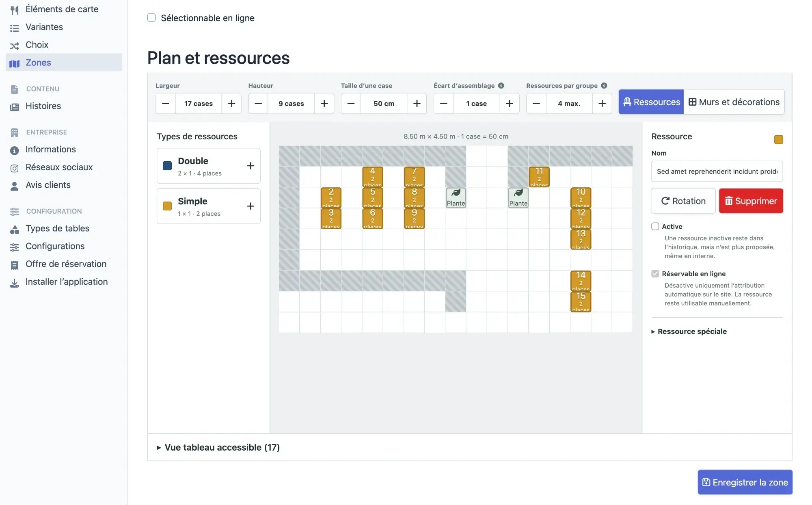812x505 pixels.
Task: Add a Simple resource with plus
Action: [x=251, y=206]
